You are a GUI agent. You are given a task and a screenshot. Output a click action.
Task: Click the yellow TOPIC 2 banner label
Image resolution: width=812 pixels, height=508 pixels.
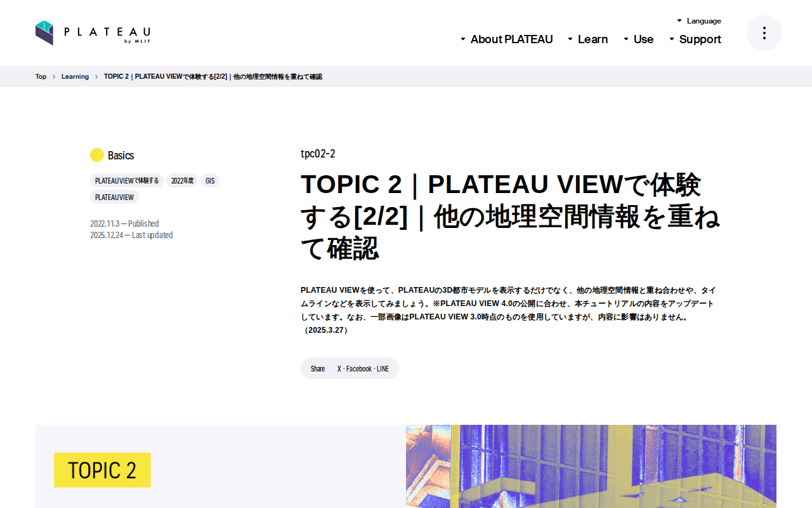tap(102, 470)
